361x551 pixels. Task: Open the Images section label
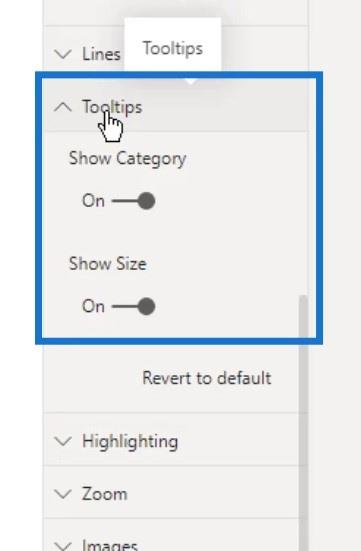[110, 545]
